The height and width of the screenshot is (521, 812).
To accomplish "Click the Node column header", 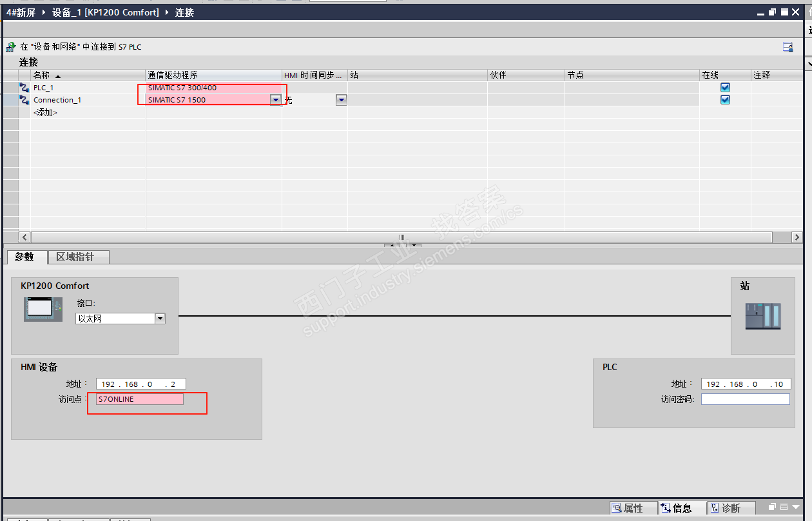I will point(632,75).
